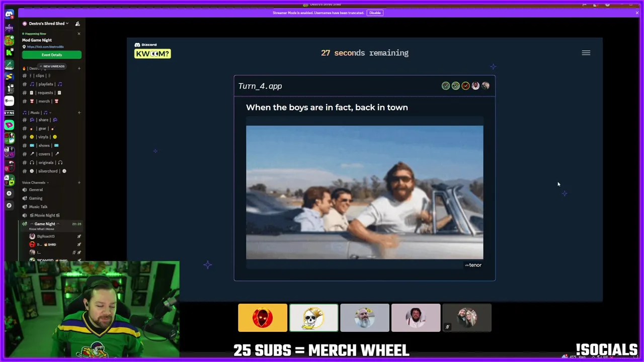The width and height of the screenshot is (644, 362).
Task: Click the fourth player avatar in the turn header
Action: coord(475,86)
